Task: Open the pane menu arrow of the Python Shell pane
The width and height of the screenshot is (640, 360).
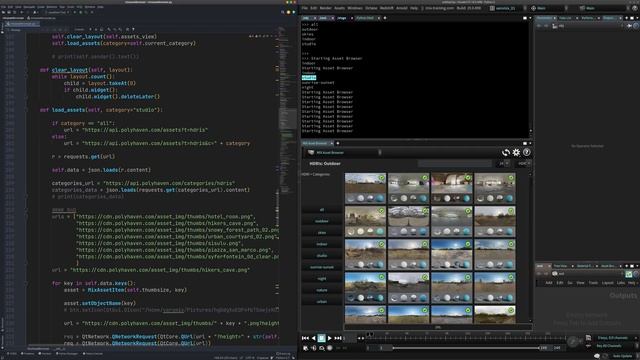Action: click(x=530, y=18)
